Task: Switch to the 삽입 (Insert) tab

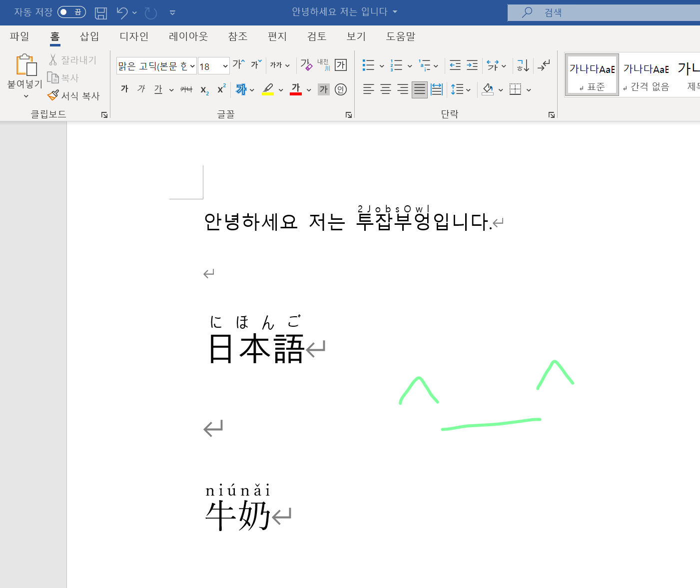Action: tap(89, 36)
